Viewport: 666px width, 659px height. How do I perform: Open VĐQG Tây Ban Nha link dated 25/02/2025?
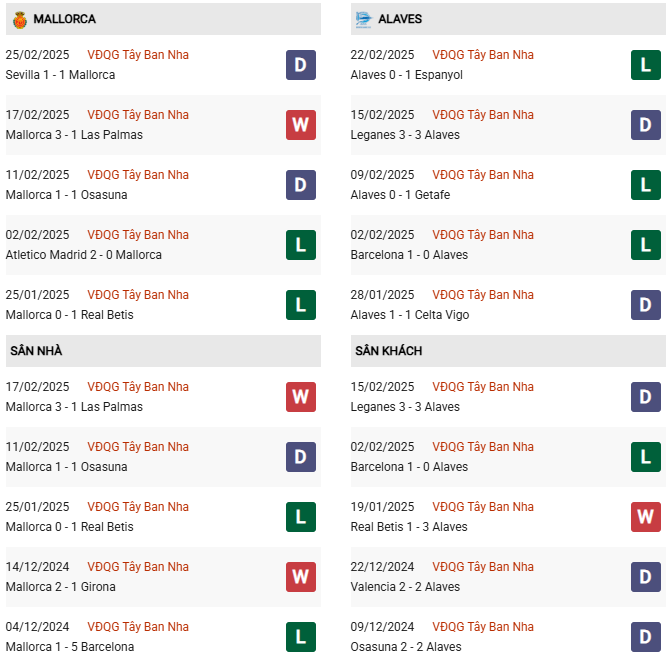coord(138,55)
